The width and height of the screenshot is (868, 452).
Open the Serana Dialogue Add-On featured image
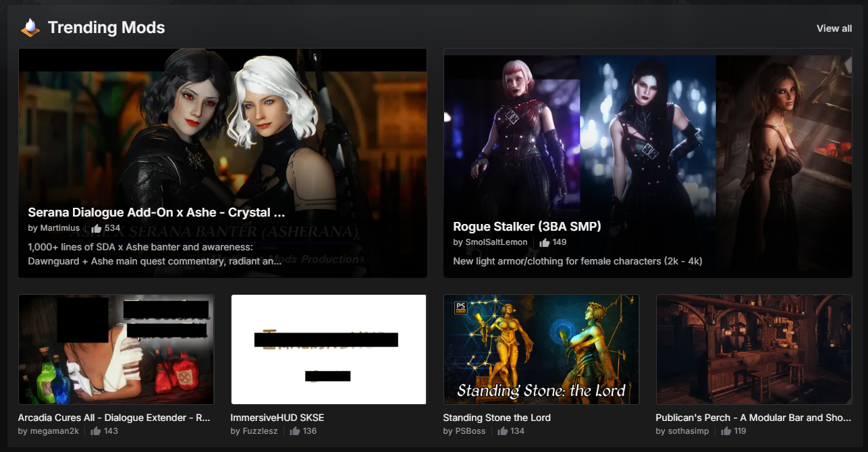(x=223, y=163)
